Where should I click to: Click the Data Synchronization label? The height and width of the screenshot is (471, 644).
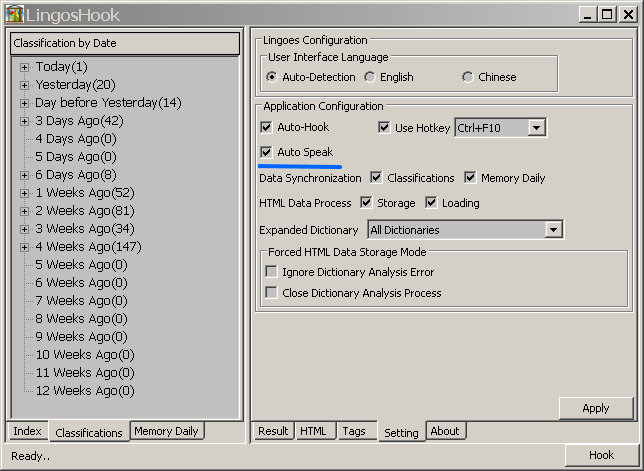pyautogui.click(x=310, y=178)
